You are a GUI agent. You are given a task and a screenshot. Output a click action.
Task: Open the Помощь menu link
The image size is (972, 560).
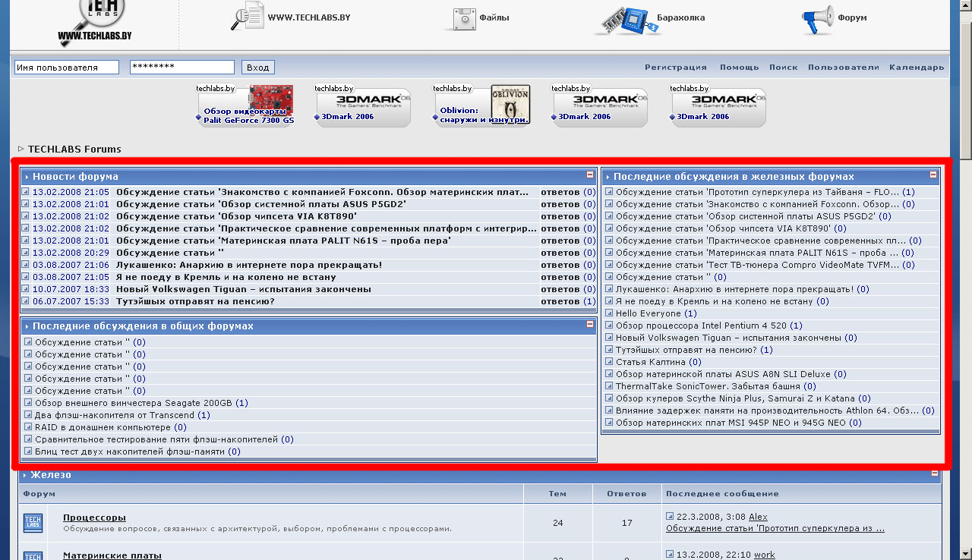point(740,67)
